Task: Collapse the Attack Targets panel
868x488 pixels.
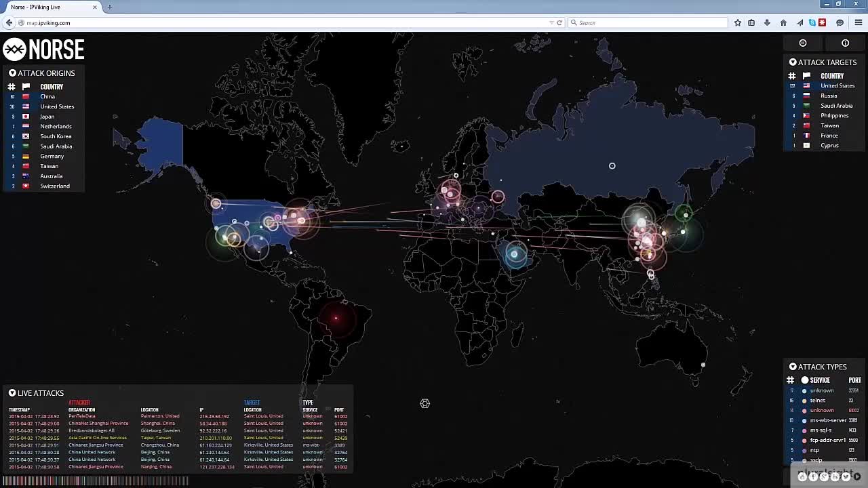Action: [x=793, y=62]
